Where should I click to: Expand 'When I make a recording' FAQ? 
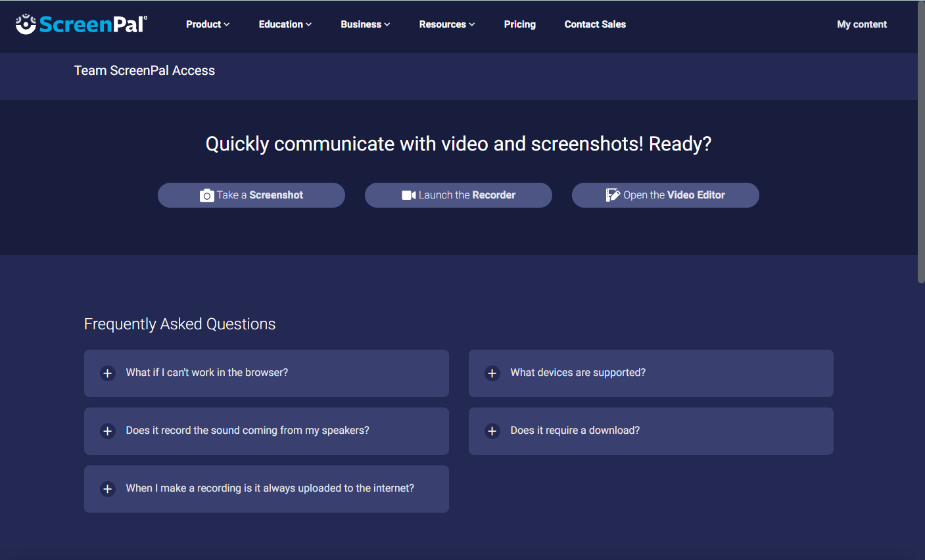(x=270, y=488)
